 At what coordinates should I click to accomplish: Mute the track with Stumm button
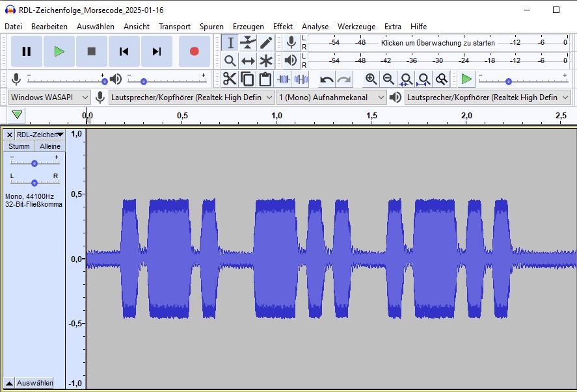pyautogui.click(x=19, y=146)
